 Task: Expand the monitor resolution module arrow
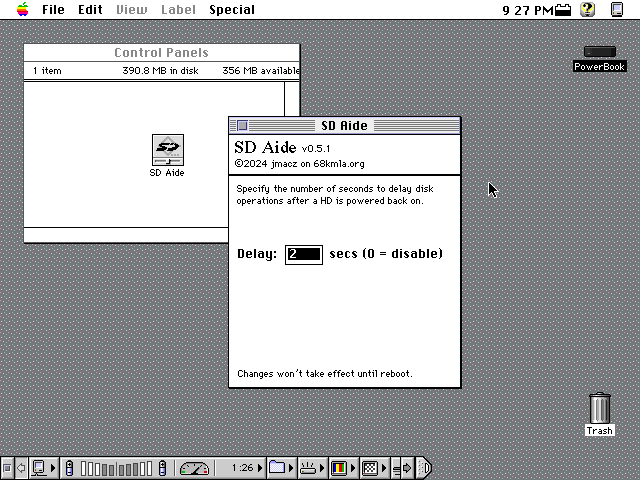pos(384,468)
